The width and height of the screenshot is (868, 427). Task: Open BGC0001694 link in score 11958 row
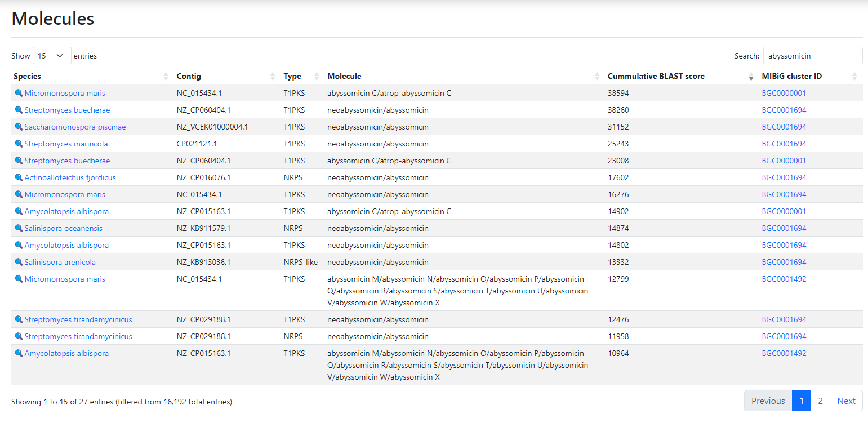[x=784, y=336]
